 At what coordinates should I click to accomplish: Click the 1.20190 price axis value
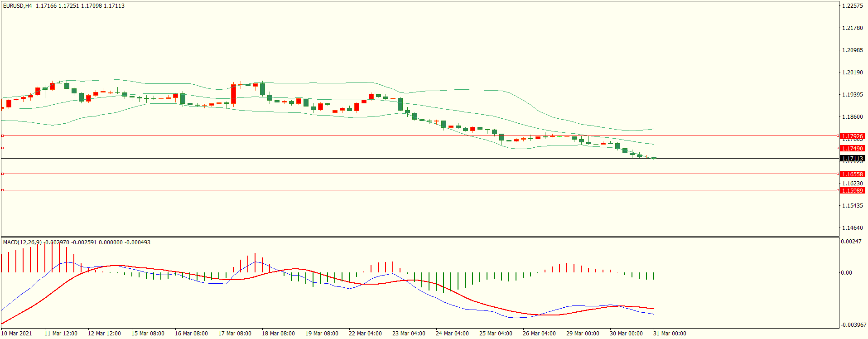pos(853,73)
